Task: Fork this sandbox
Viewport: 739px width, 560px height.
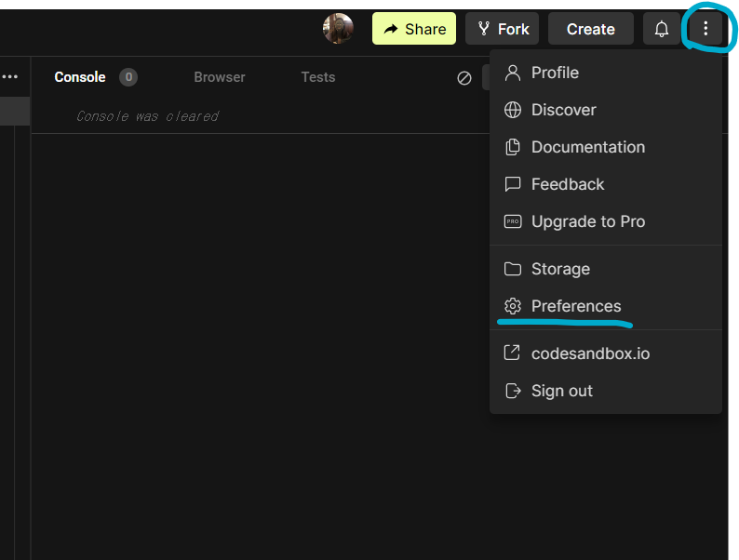Action: [503, 29]
